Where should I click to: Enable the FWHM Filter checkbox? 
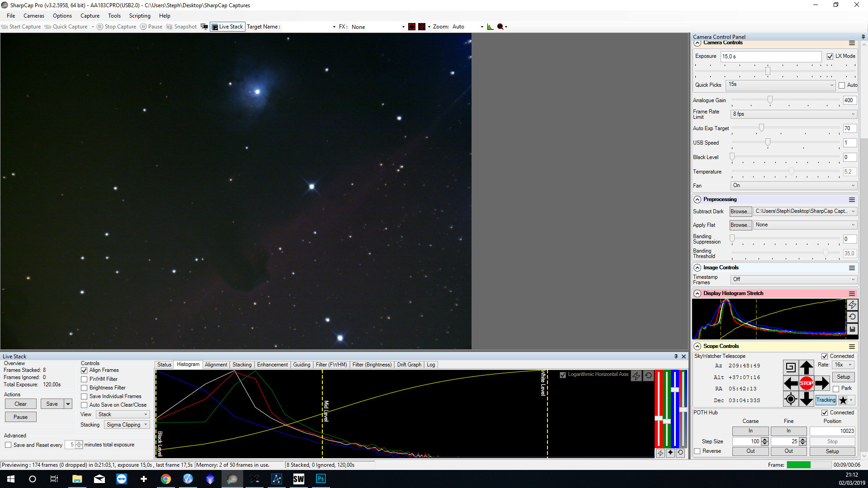point(84,379)
